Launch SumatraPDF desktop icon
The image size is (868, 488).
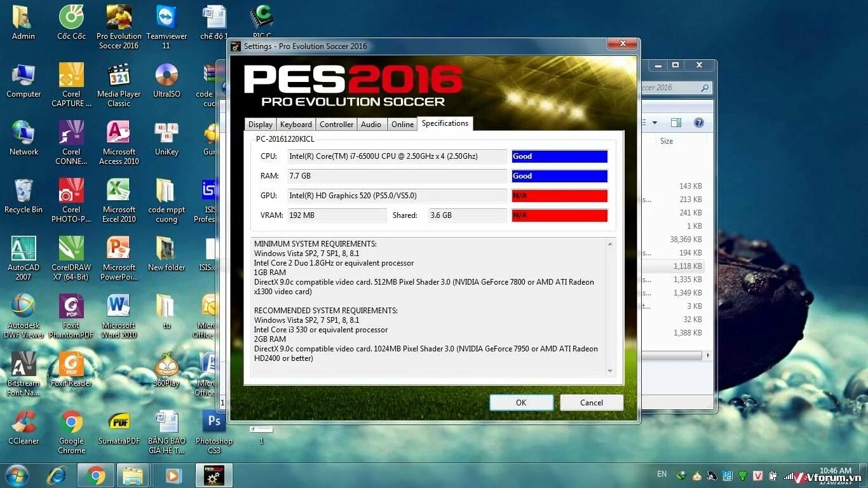[x=119, y=428]
